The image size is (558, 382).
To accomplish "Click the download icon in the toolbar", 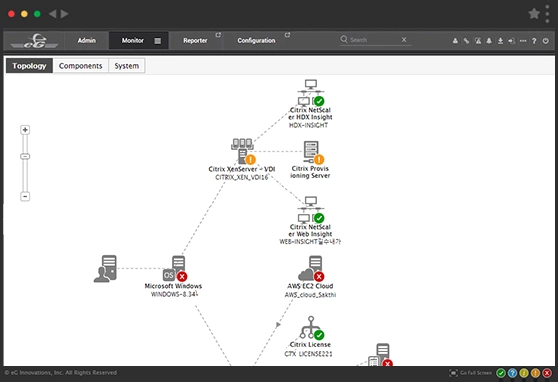I will point(500,41).
